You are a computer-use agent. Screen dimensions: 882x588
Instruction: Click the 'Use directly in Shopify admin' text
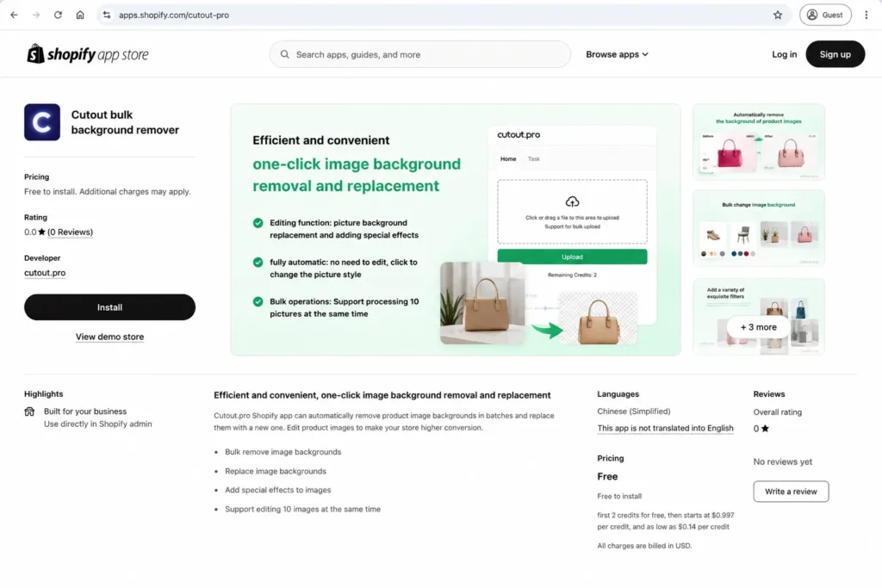pyautogui.click(x=98, y=424)
